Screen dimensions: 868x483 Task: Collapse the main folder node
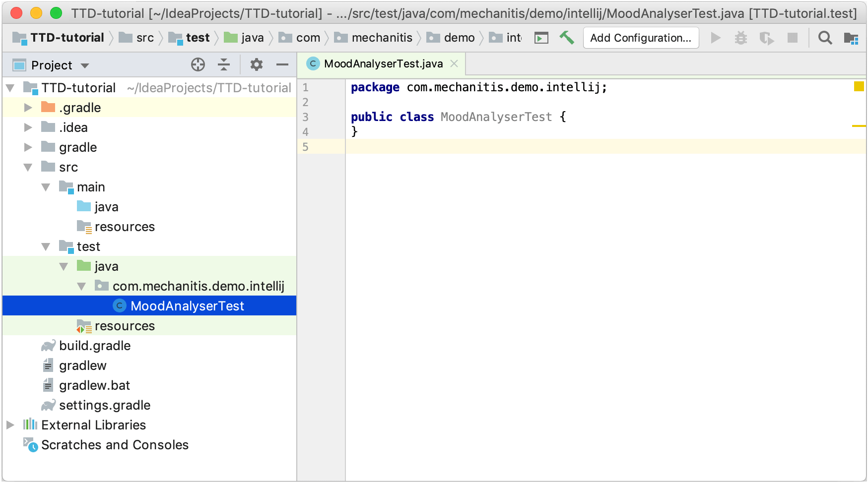[x=46, y=187]
